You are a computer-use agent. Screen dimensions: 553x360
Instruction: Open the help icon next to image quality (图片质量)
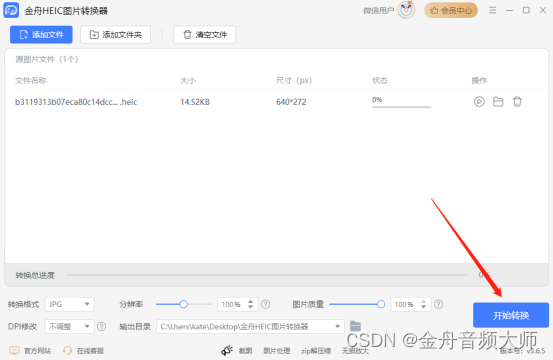(x=438, y=304)
